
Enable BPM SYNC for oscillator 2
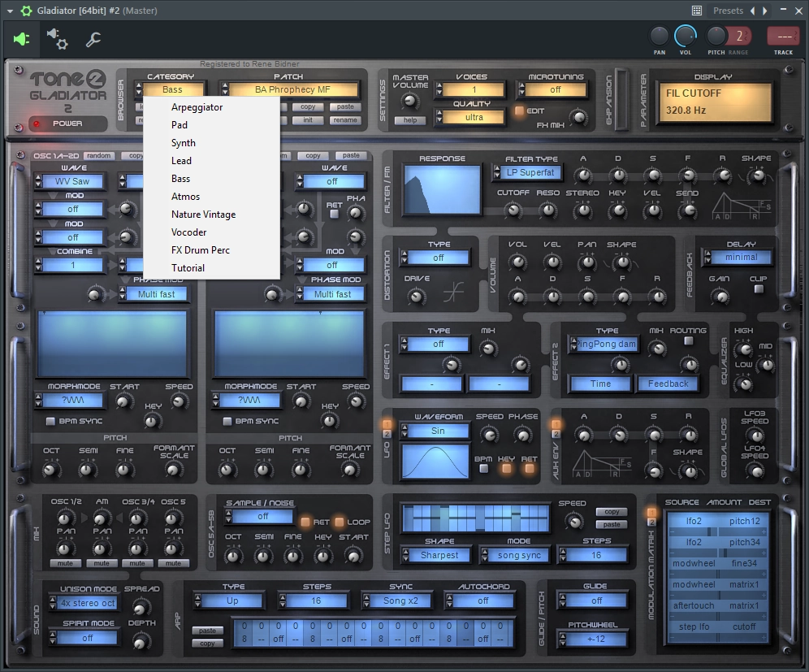[x=227, y=421]
